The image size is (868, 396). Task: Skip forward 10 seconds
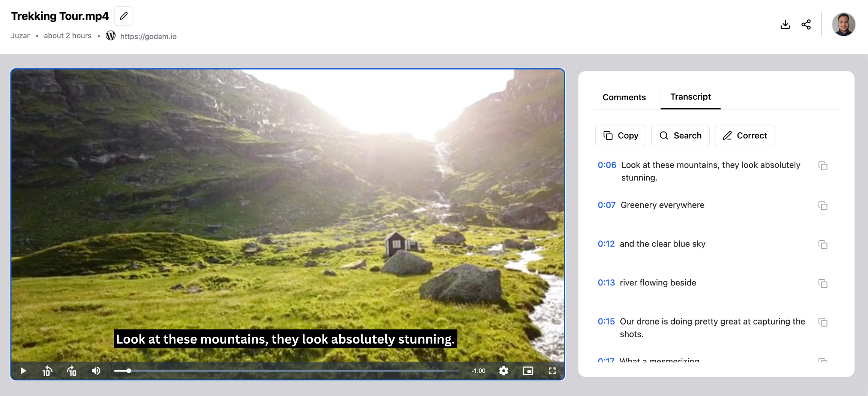pos(72,371)
